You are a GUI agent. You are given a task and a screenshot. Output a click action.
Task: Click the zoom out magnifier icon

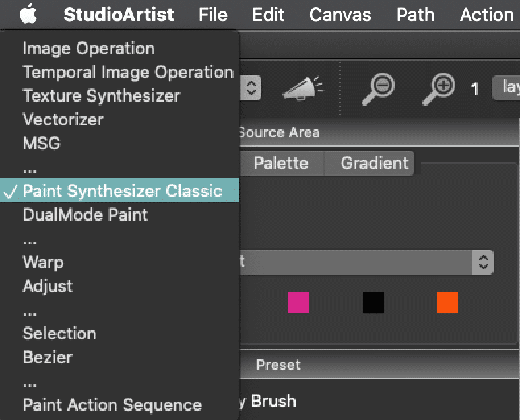(x=378, y=89)
